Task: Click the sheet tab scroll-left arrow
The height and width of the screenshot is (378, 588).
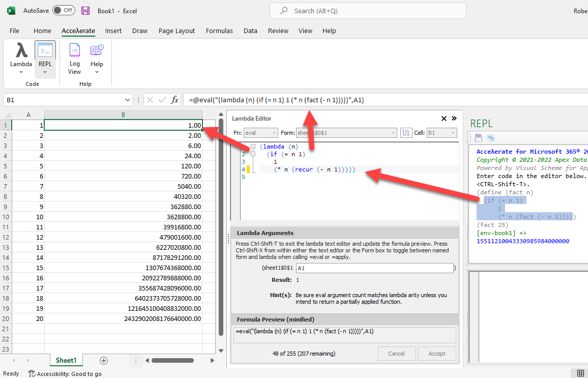Action: coord(14,360)
